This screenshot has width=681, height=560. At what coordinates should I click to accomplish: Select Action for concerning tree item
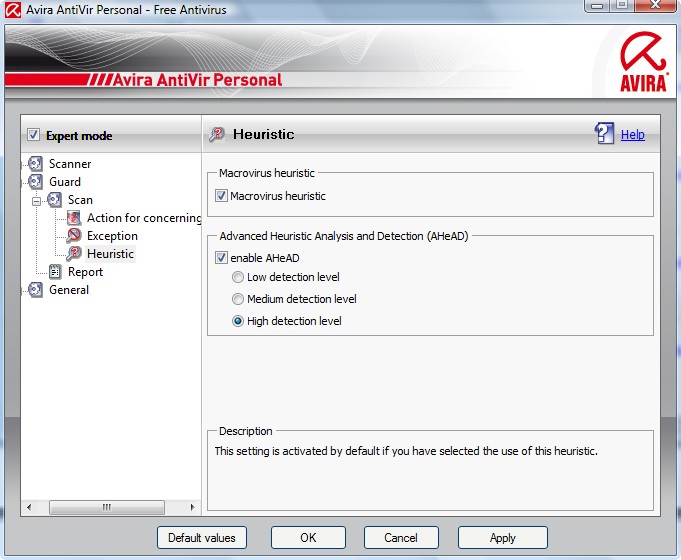[x=144, y=218]
